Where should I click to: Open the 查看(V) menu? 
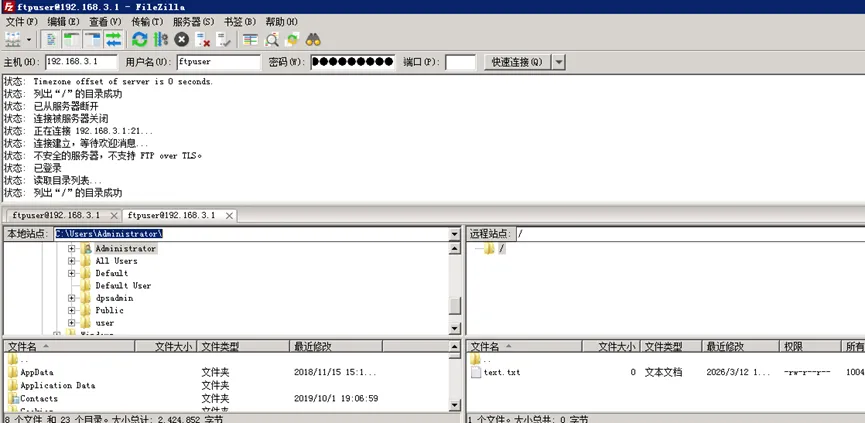(x=105, y=22)
